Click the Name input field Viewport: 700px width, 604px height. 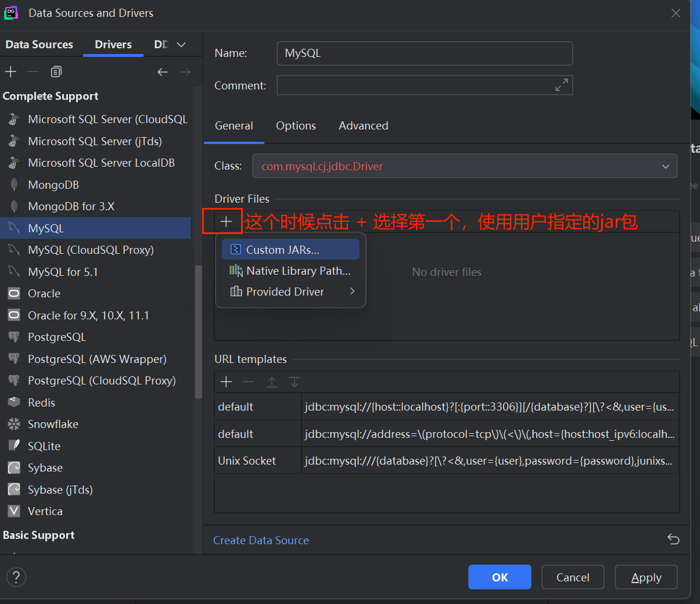pyautogui.click(x=425, y=53)
